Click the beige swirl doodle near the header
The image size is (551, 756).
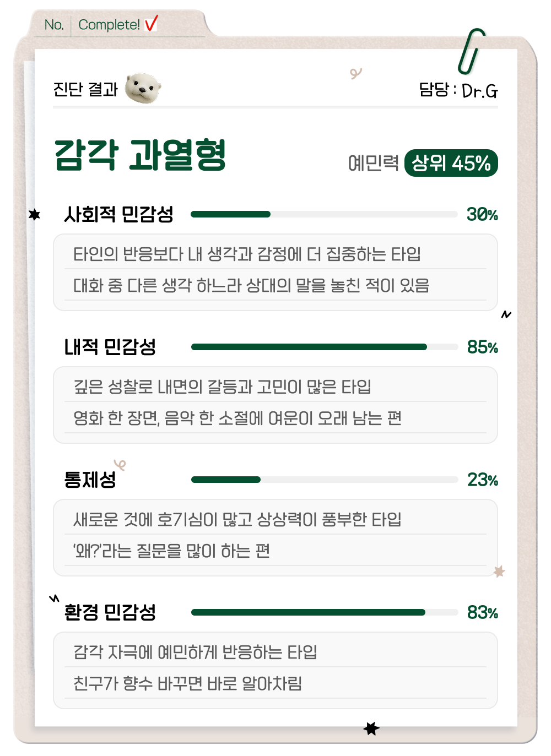[356, 73]
